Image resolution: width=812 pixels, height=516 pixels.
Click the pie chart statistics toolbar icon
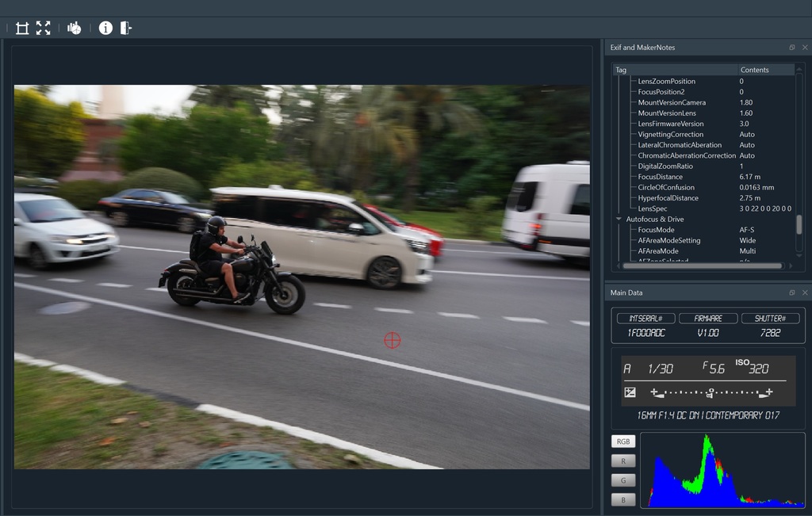(x=75, y=29)
